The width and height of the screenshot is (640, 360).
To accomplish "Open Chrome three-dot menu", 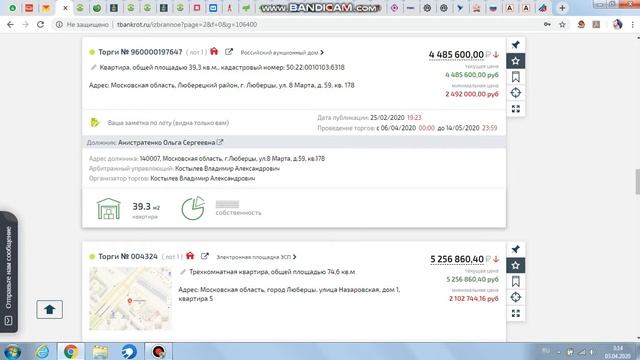I will point(633,24).
